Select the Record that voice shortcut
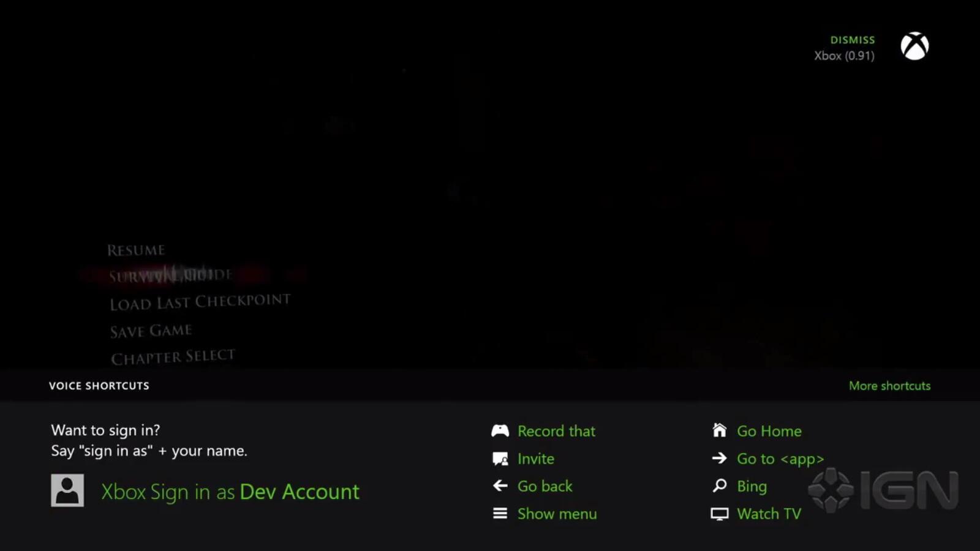The image size is (980, 551). click(x=556, y=431)
